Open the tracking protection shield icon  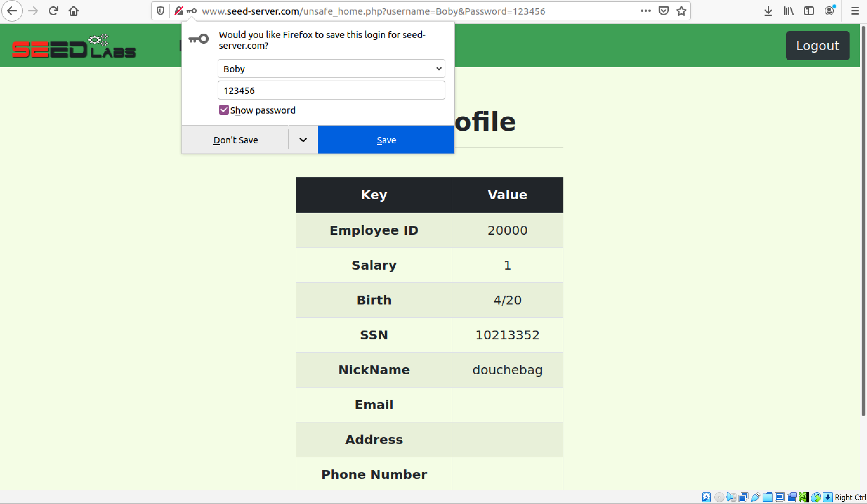(160, 11)
